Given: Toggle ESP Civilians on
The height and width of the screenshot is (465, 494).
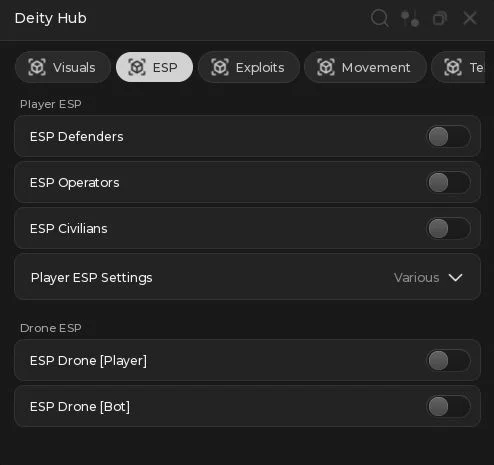Looking at the screenshot, I should pos(448,228).
